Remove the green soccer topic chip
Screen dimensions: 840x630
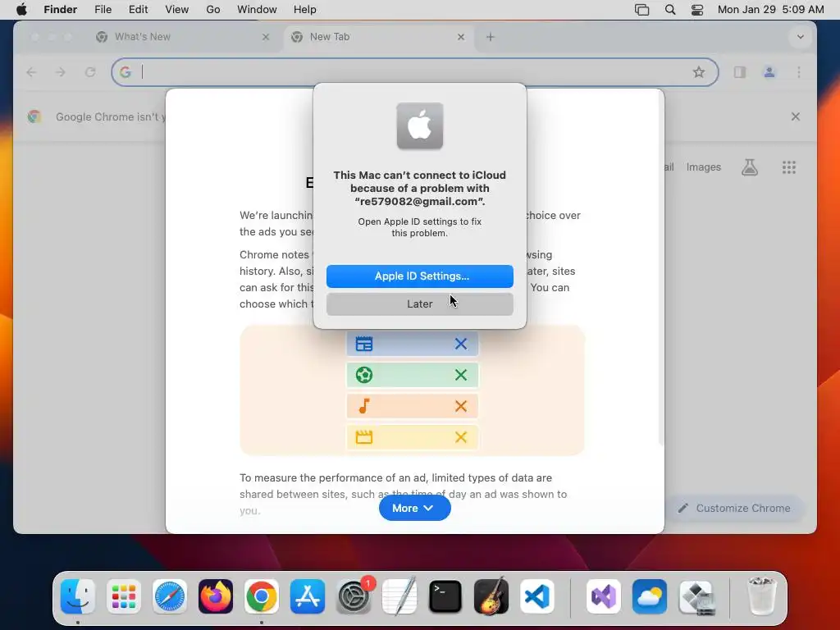pos(461,375)
